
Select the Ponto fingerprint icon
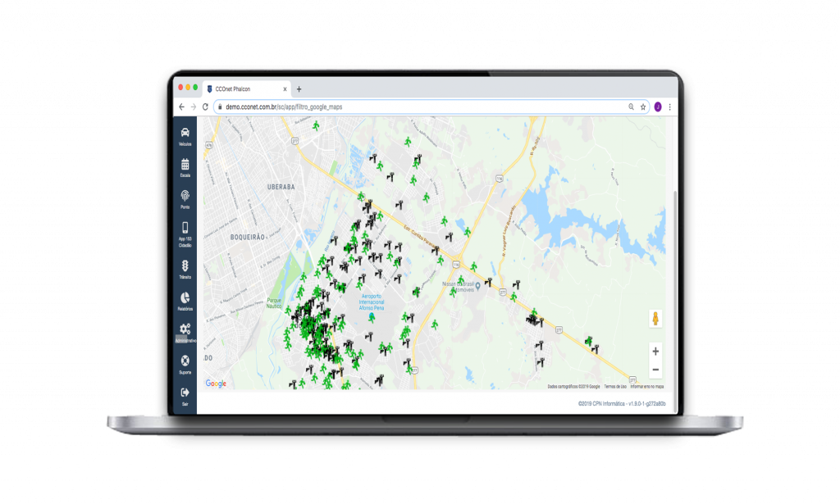(185, 197)
